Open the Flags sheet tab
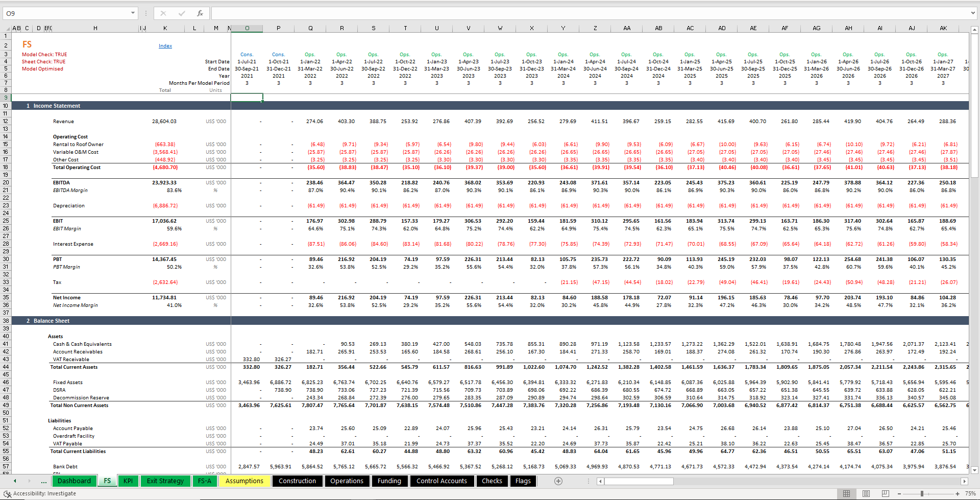The width and height of the screenshot is (980, 500). pos(523,481)
